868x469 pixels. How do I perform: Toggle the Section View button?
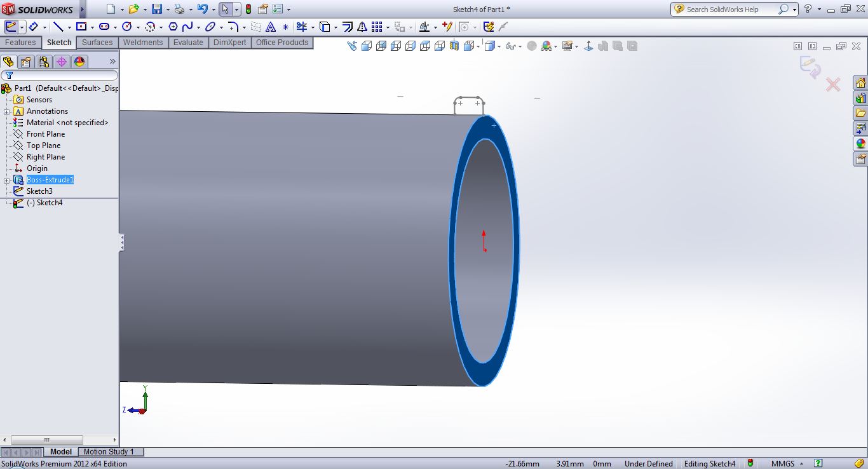click(x=454, y=46)
